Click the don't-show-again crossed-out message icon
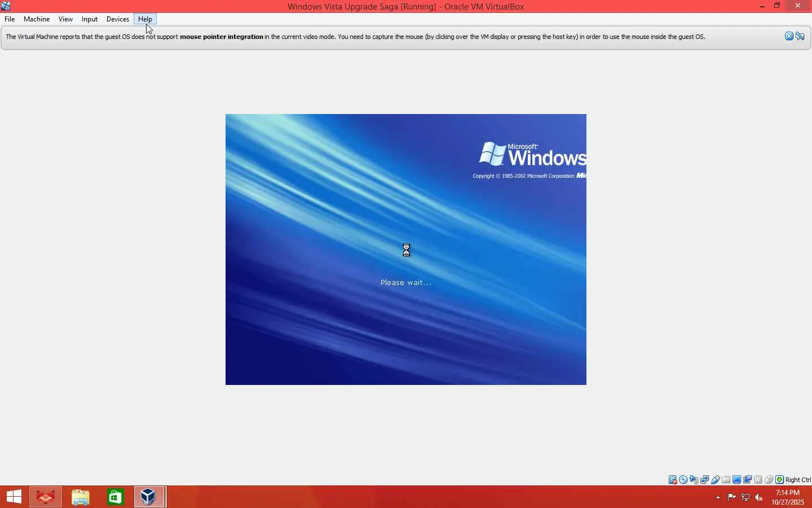This screenshot has width=812, height=508. point(800,36)
